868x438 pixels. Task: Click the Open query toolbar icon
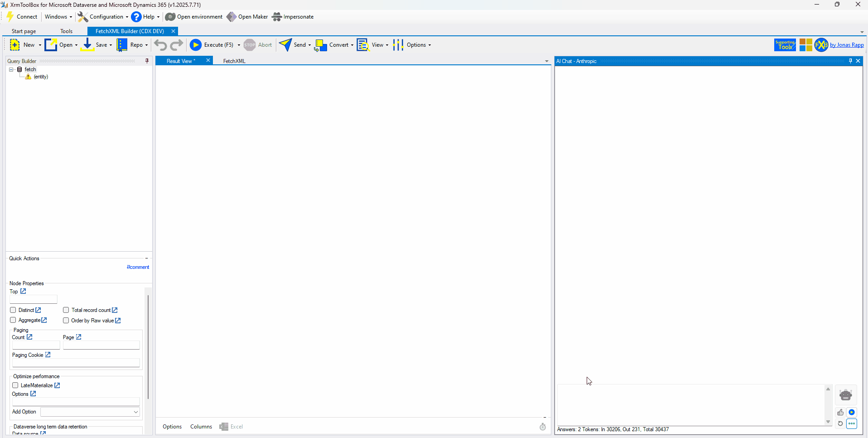51,45
